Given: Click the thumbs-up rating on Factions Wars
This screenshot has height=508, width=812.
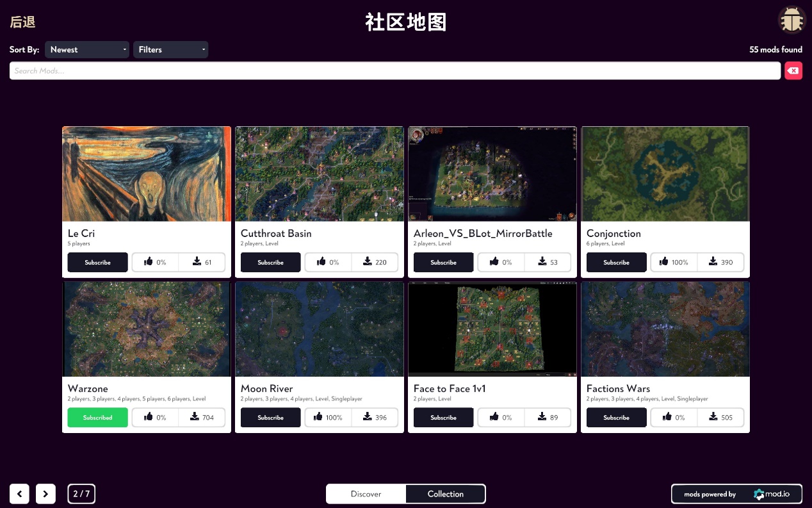Looking at the screenshot, I should (674, 417).
